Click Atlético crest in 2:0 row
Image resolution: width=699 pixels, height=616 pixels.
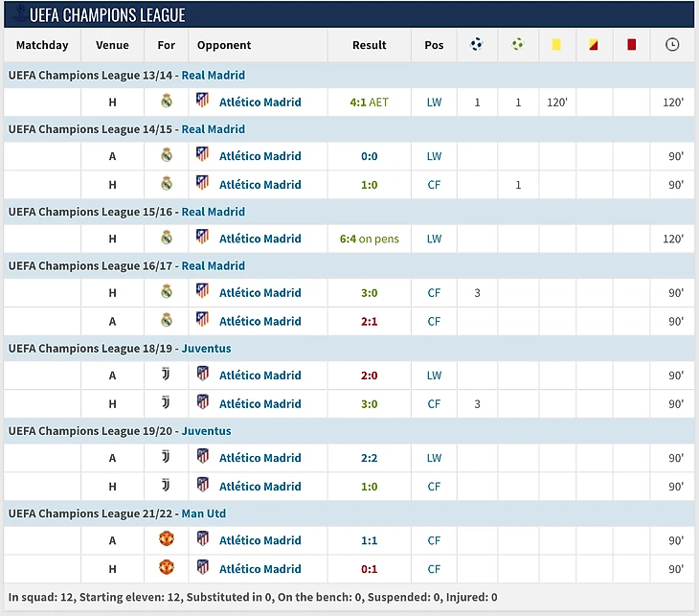coord(202,374)
